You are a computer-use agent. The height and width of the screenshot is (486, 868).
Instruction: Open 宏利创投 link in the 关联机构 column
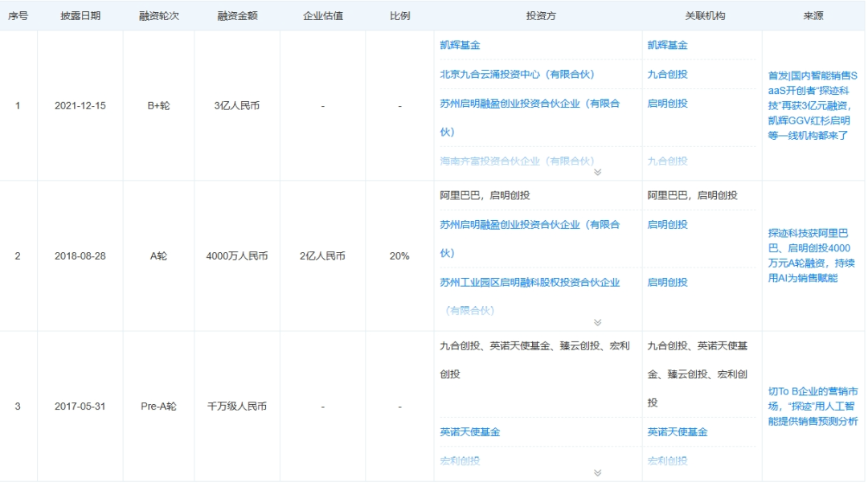click(667, 461)
